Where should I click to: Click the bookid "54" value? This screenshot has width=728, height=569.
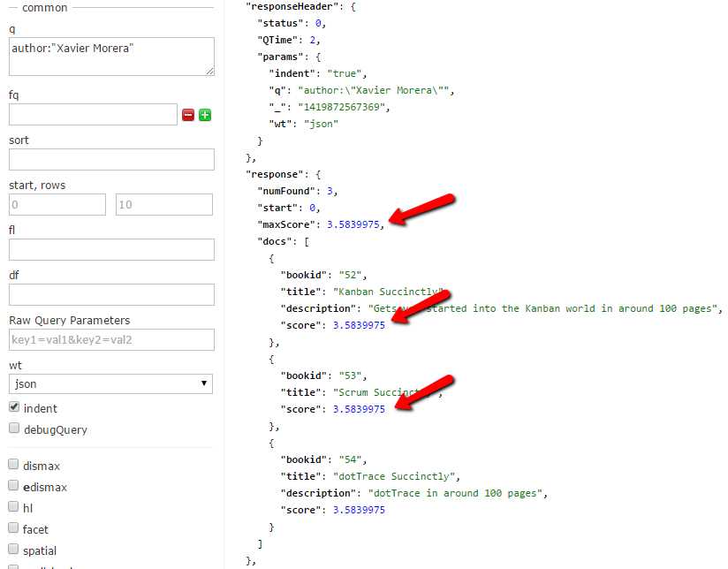(x=350, y=459)
